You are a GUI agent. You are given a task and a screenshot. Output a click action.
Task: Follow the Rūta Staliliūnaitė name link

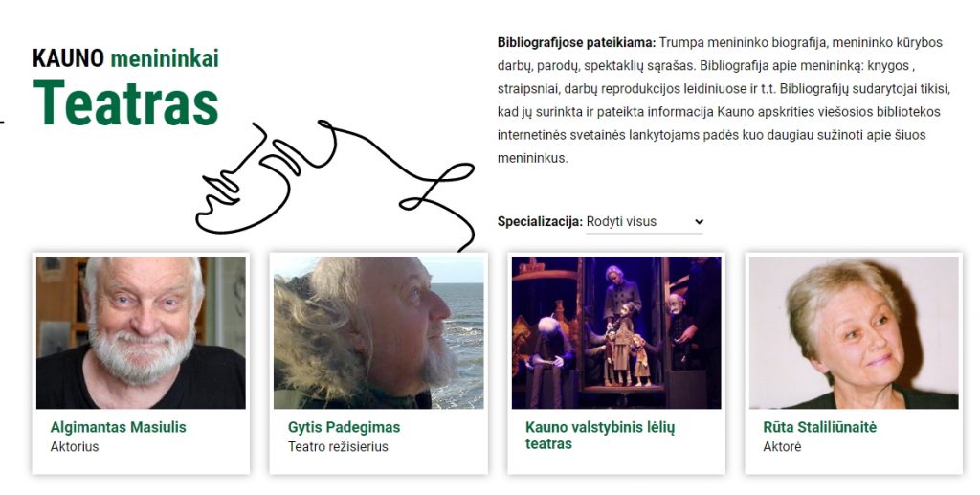(819, 427)
